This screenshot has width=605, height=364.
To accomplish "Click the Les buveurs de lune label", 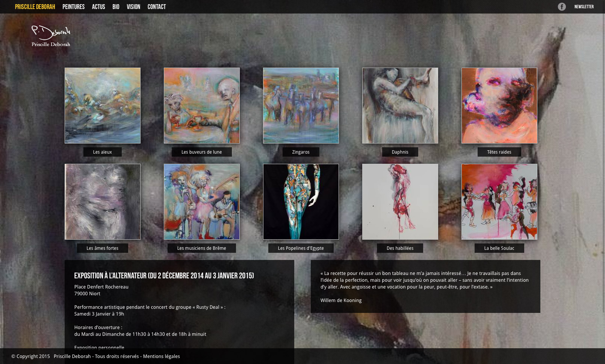I will pos(202,152).
